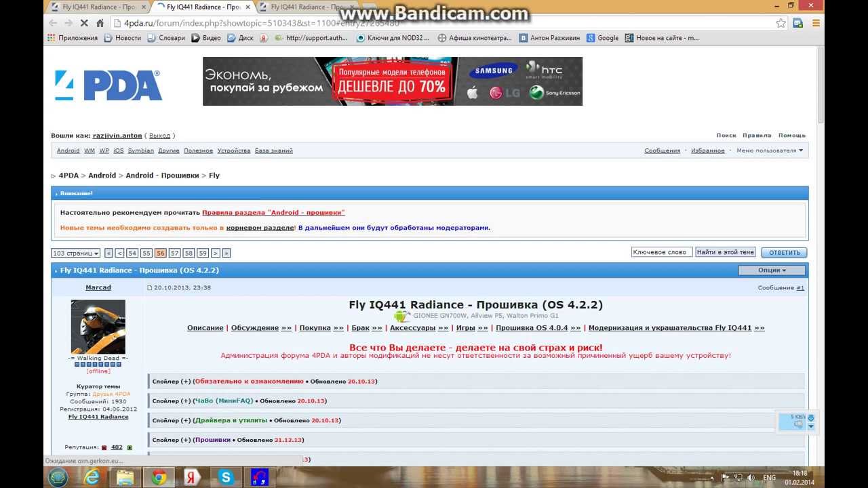Open the Windows Start button

click(58, 477)
